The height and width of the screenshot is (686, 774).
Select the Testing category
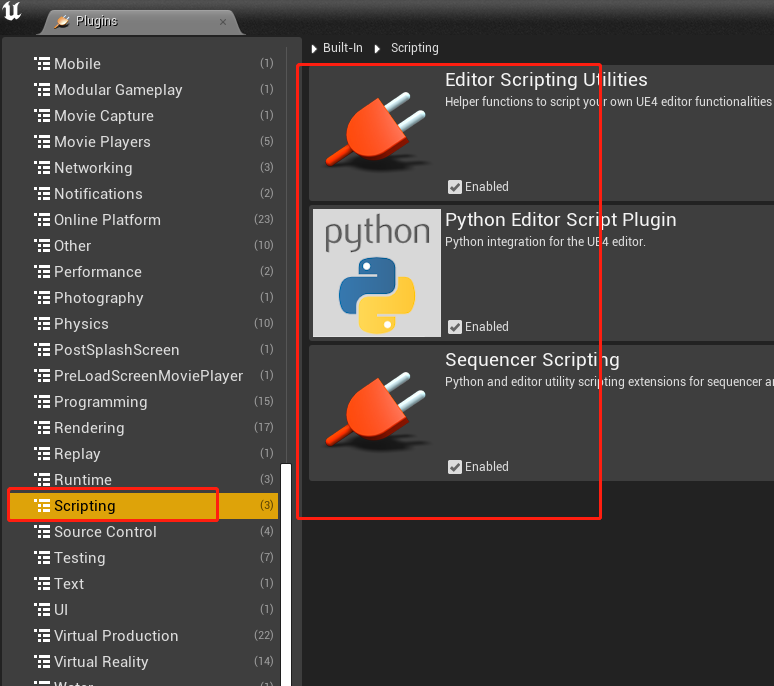pyautogui.click(x=143, y=558)
